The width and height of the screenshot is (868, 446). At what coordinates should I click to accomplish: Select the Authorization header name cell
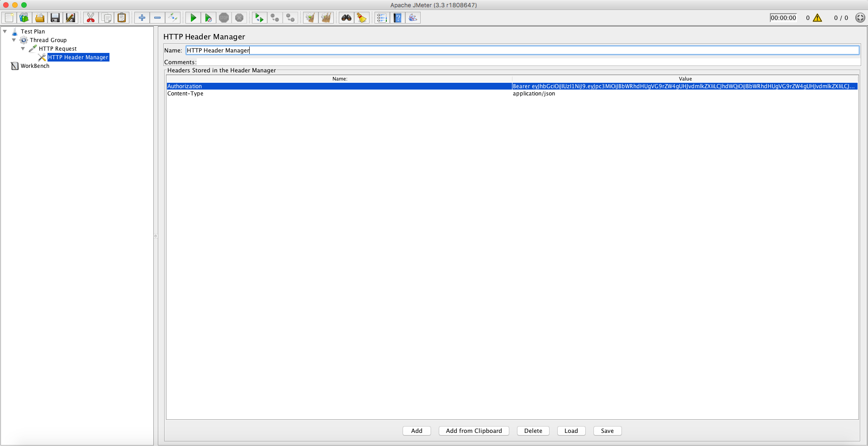339,86
